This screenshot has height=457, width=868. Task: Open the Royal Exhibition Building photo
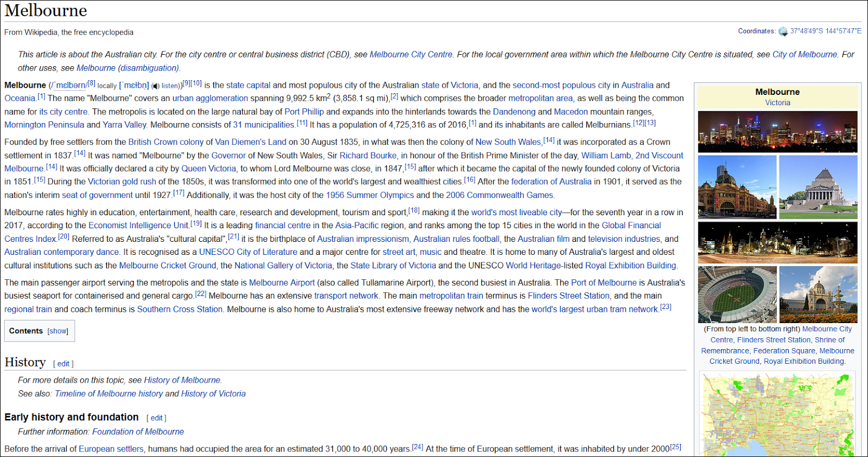(x=818, y=294)
